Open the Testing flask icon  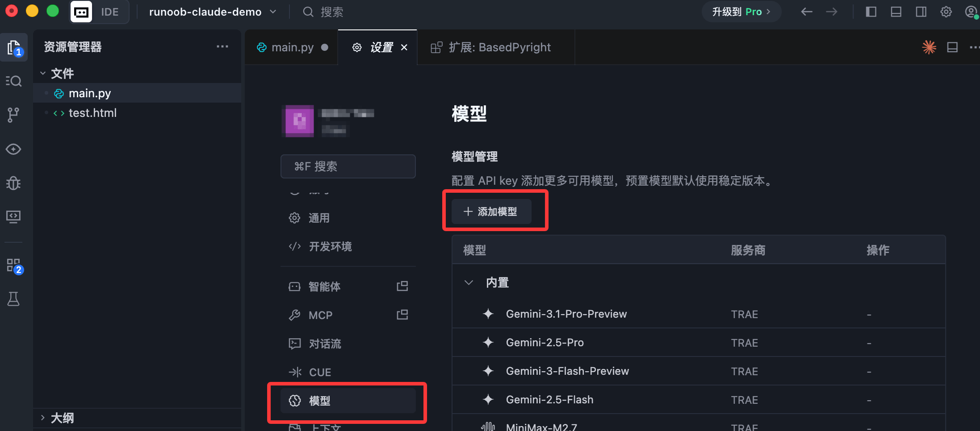14,299
